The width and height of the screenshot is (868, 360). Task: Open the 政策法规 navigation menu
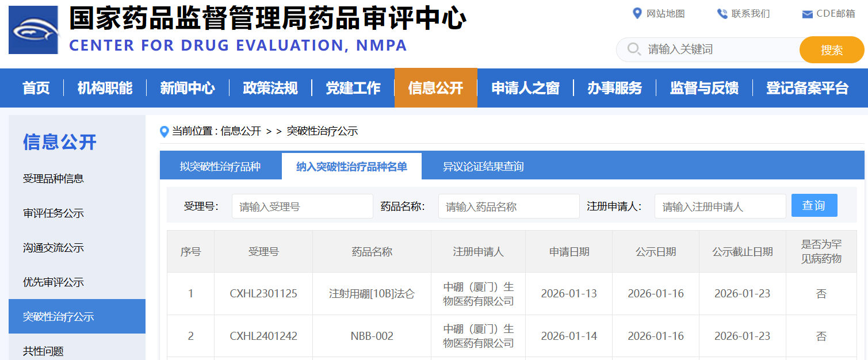(x=270, y=87)
